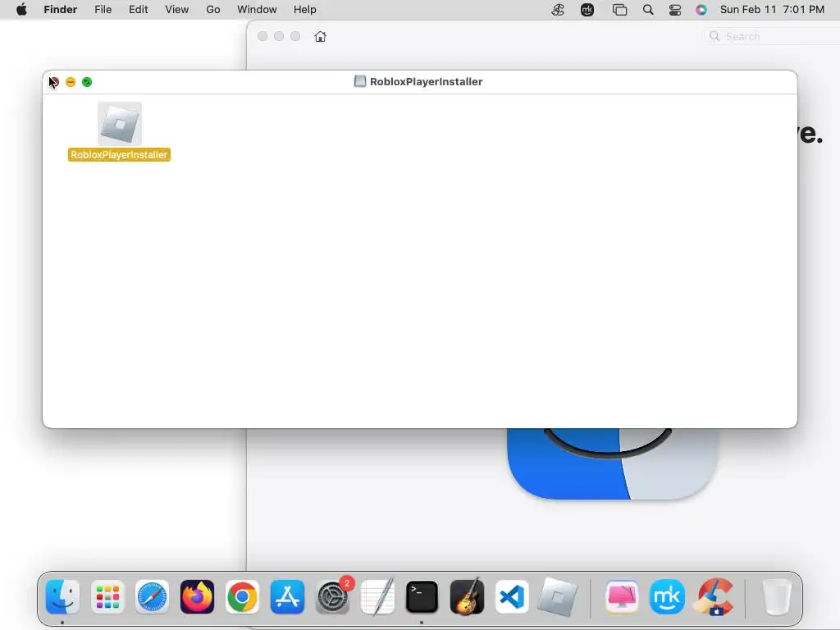Open the App Store from the Dock
Image resolution: width=840 pixels, height=630 pixels.
pyautogui.click(x=287, y=597)
